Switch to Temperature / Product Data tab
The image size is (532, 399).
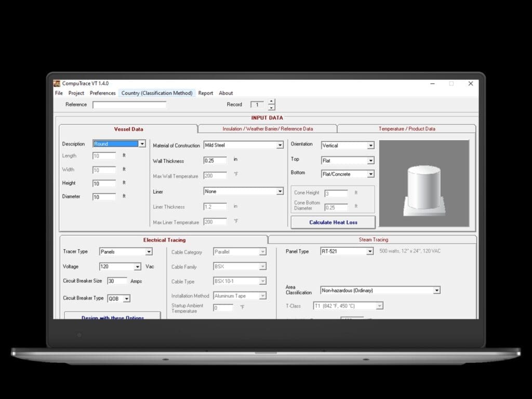pyautogui.click(x=407, y=129)
